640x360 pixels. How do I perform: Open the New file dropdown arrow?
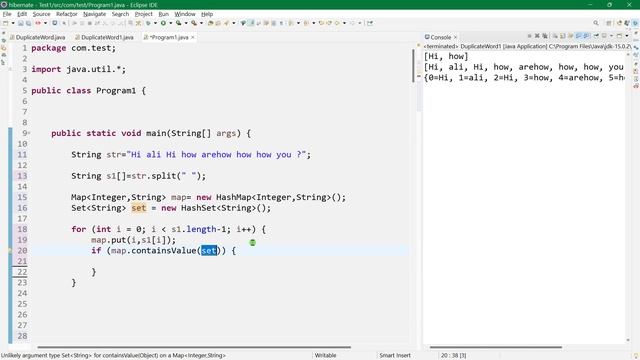(13, 23)
